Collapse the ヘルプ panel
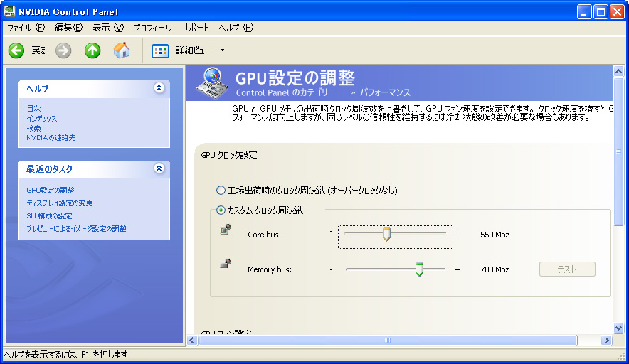The image size is (629, 364). coord(159,87)
